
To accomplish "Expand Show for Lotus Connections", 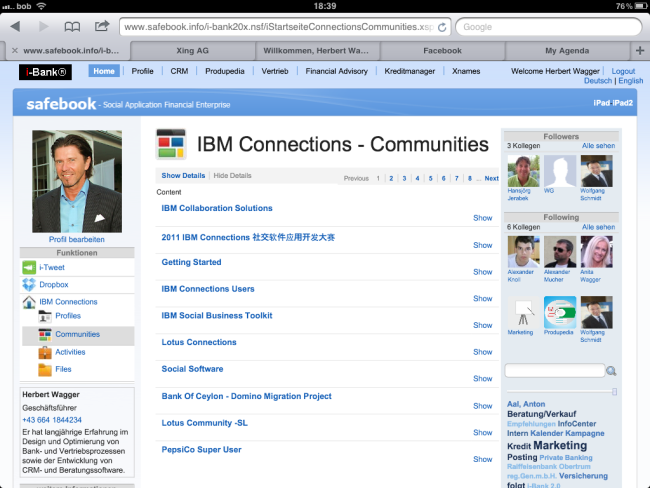I will click(483, 352).
